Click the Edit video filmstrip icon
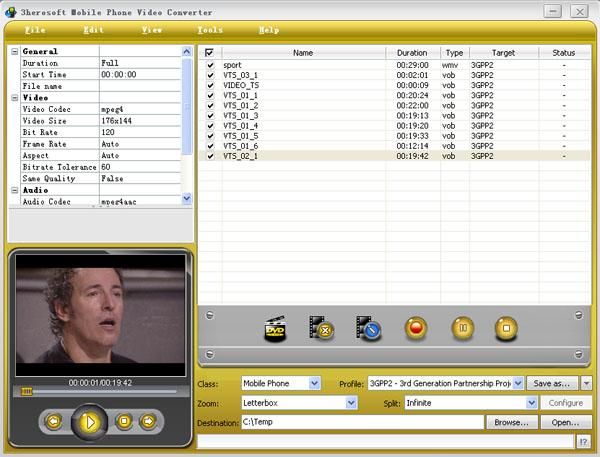Image resolution: width=600 pixels, height=457 pixels. pos(368,328)
